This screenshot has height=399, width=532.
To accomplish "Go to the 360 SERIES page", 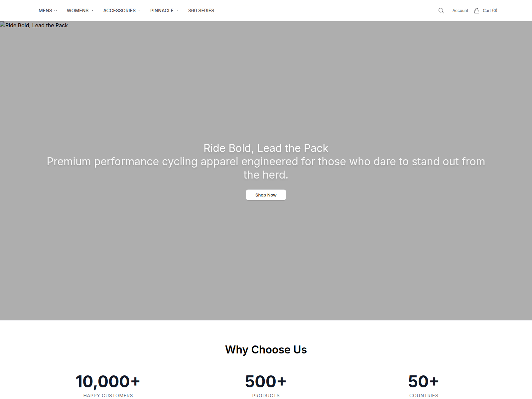I will (x=201, y=11).
